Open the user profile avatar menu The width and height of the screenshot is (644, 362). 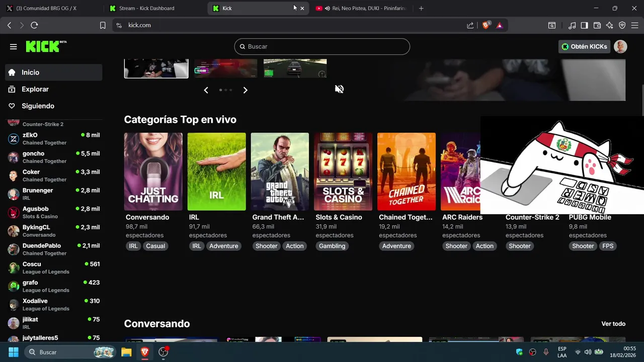tap(620, 47)
